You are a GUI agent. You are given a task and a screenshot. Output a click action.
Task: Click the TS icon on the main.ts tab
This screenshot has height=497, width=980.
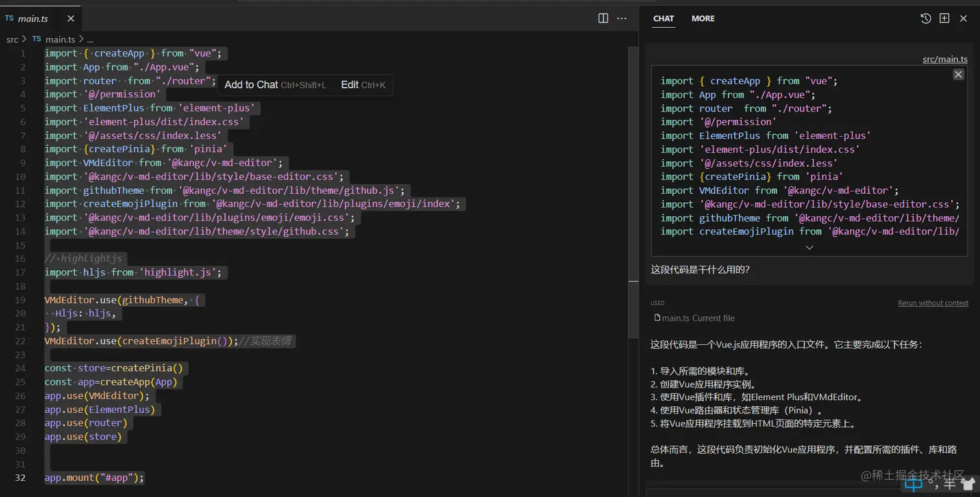(9, 19)
